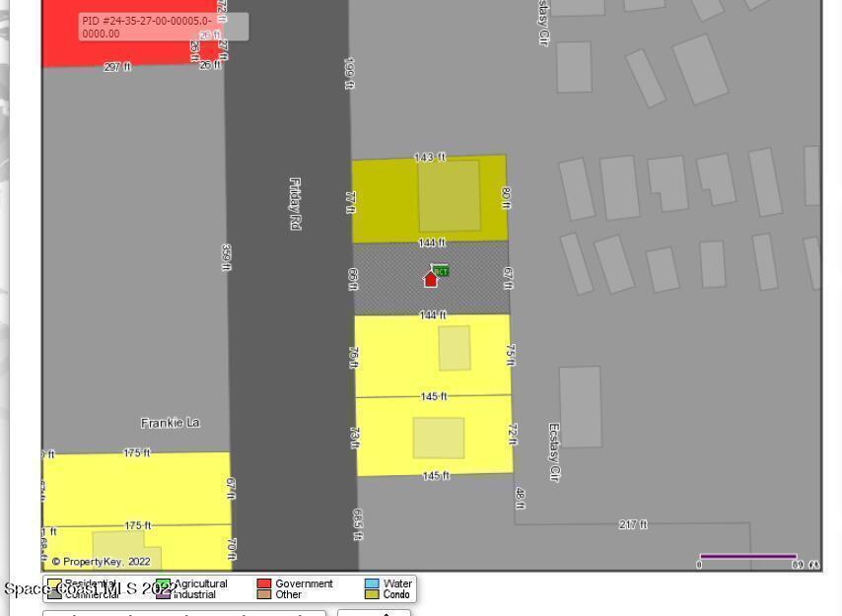Click the 217 ft boundary measurement label
This screenshot has height=616, width=842.
pyautogui.click(x=632, y=524)
